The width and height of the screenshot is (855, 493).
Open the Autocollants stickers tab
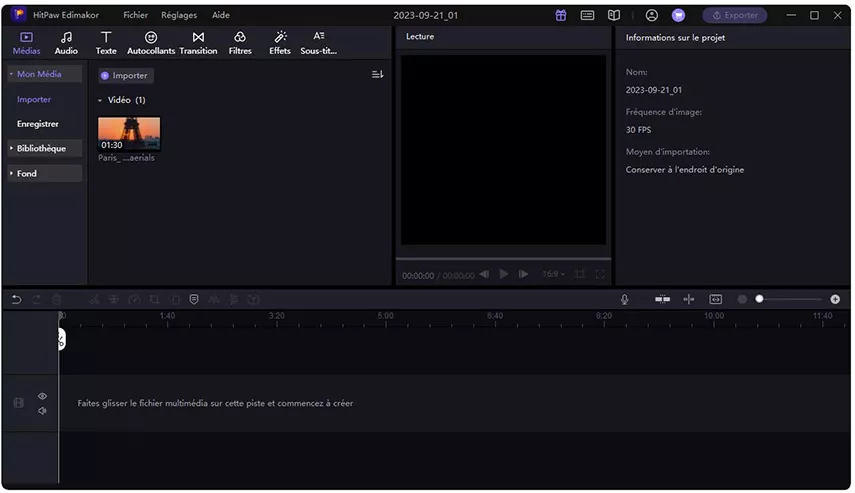pos(151,43)
